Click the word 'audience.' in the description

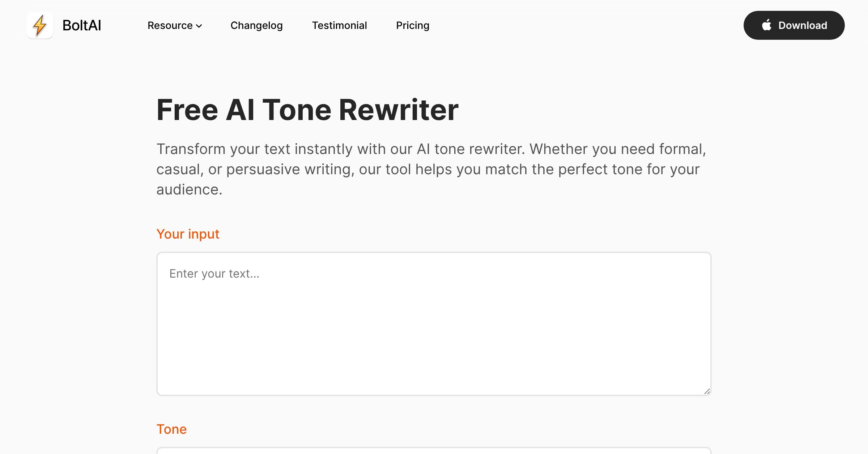(189, 189)
